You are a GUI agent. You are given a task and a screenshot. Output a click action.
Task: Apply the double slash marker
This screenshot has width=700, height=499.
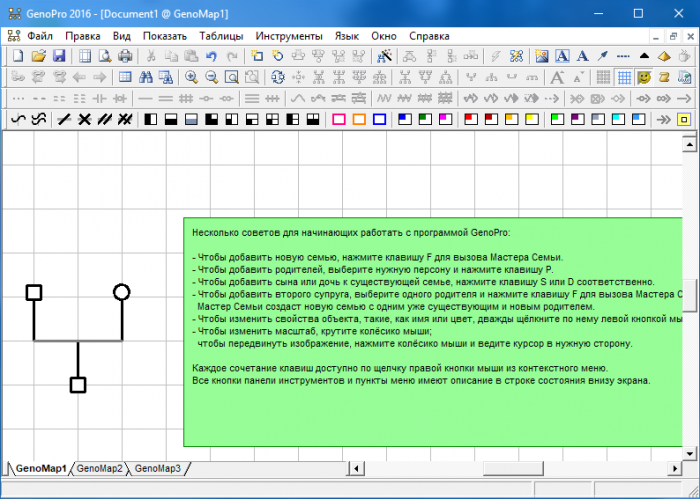click(104, 119)
